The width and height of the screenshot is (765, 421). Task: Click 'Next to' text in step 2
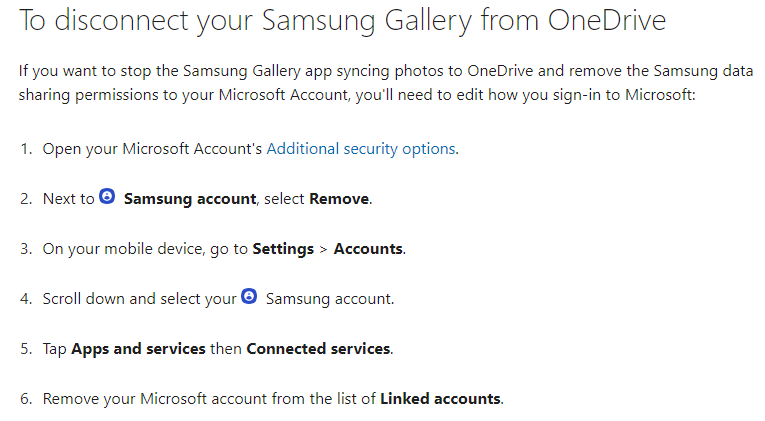(68, 198)
